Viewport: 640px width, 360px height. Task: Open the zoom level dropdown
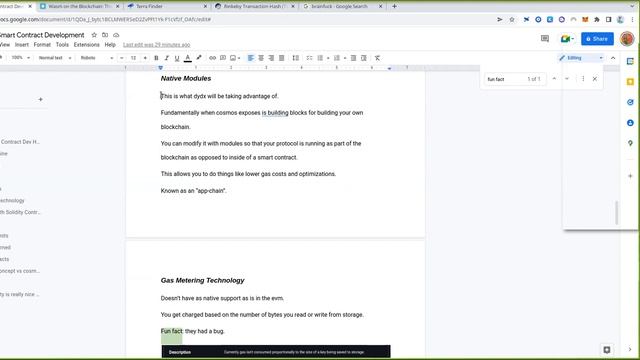(x=20, y=58)
